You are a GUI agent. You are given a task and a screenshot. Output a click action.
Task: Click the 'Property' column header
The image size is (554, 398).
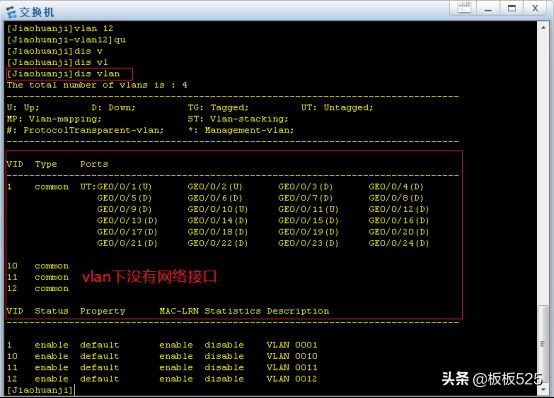point(102,311)
